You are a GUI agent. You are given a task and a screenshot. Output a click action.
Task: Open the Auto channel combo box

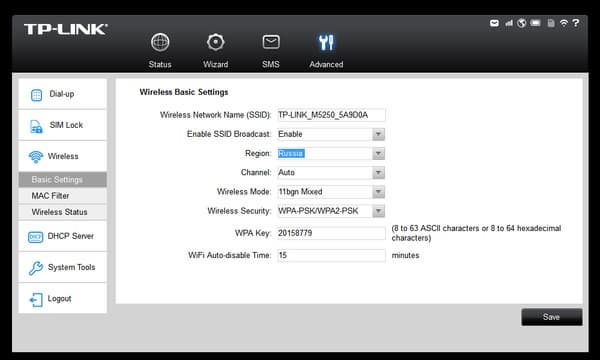pyautogui.click(x=331, y=173)
